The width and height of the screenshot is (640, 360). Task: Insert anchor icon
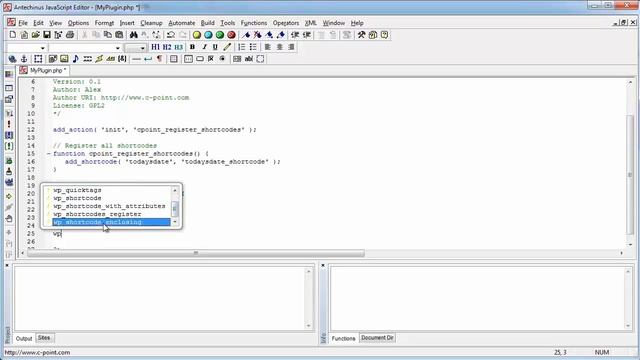click(x=24, y=59)
